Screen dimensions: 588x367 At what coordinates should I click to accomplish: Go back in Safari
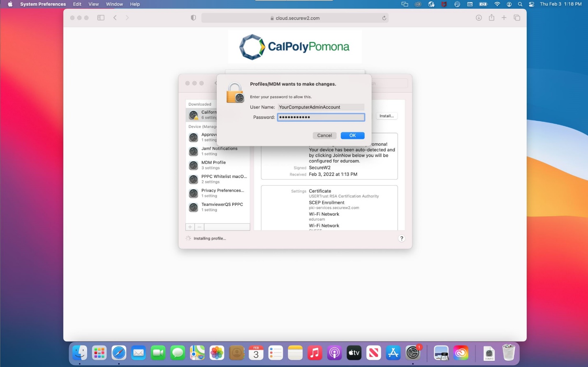[x=115, y=18]
